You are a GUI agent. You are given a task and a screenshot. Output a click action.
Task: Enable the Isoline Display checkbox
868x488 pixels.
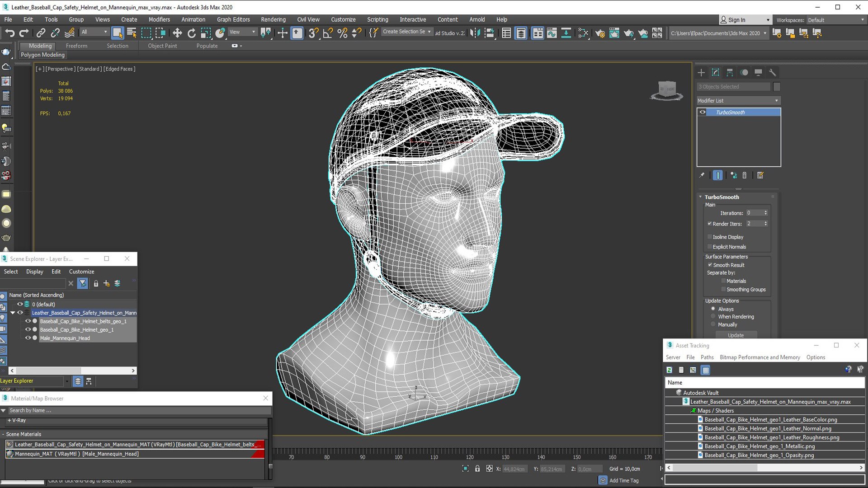coord(710,237)
